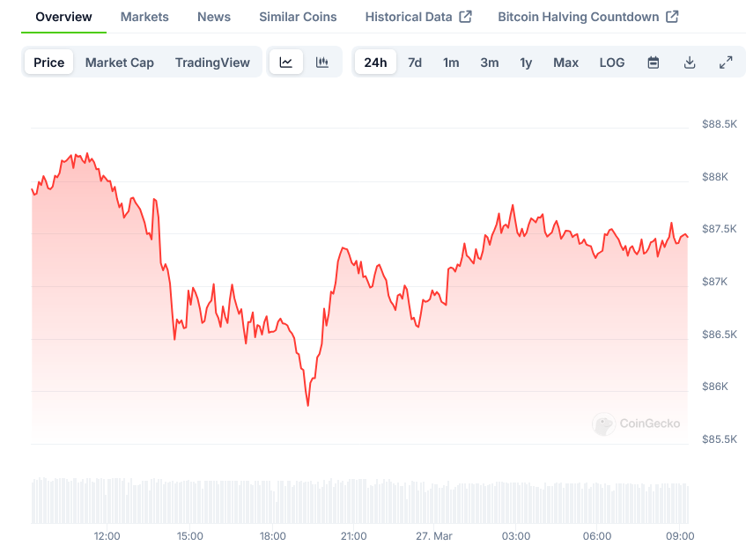746x560 pixels.
Task: Click the $86.5K axis label
Action: coord(720,335)
